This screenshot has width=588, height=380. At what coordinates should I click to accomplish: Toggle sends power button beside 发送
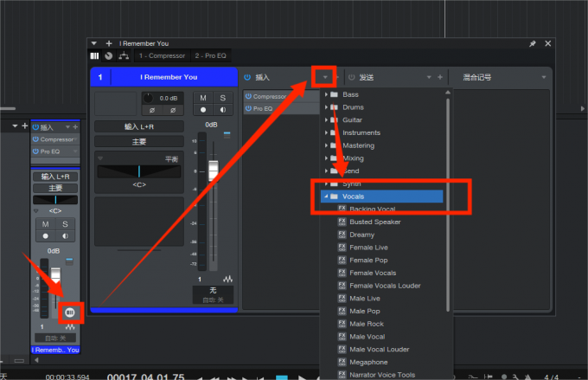tap(351, 77)
